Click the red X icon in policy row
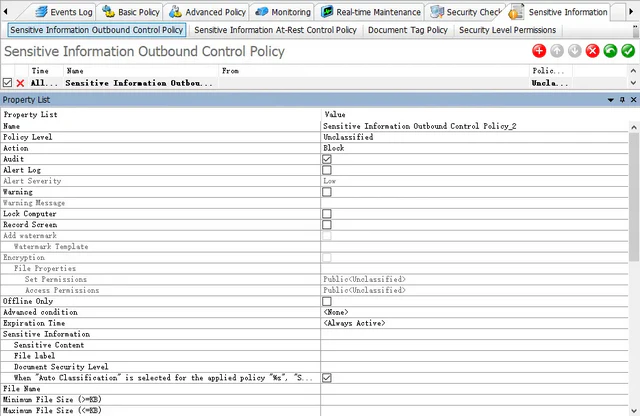The width and height of the screenshot is (640, 416). click(20, 83)
